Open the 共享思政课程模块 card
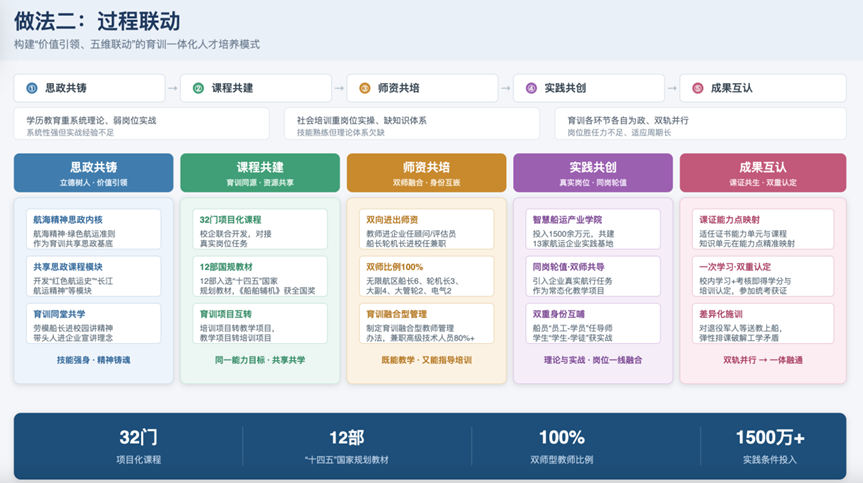Screen dimensions: 863x483 (x=94, y=276)
